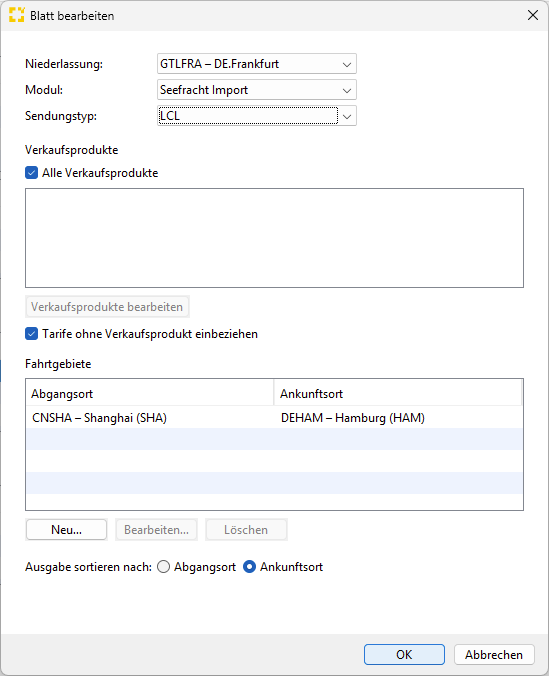Choose Ankunftsort sorting radio button
Viewport: 549px width, 676px height.
[249, 566]
